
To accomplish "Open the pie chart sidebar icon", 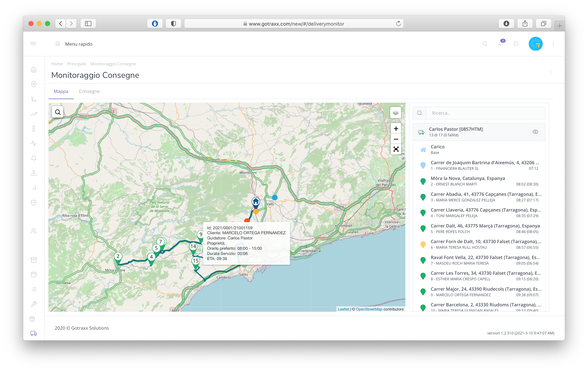I will (34, 202).
